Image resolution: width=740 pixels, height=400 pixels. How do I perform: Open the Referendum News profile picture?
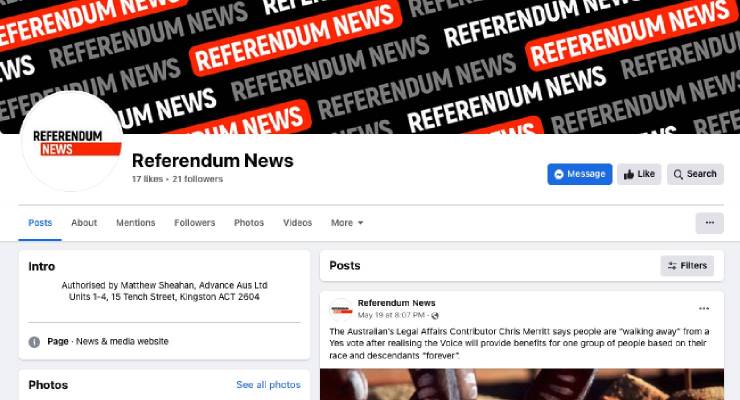72,142
